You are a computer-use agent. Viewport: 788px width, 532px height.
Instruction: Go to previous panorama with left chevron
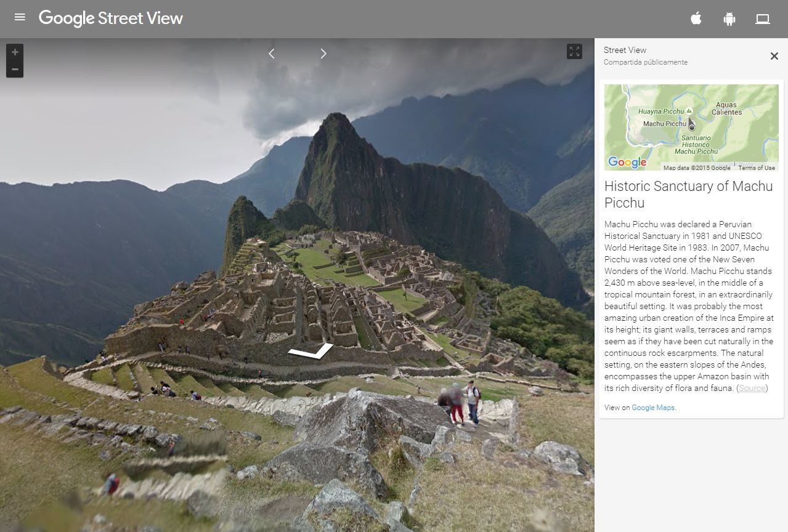click(271, 54)
